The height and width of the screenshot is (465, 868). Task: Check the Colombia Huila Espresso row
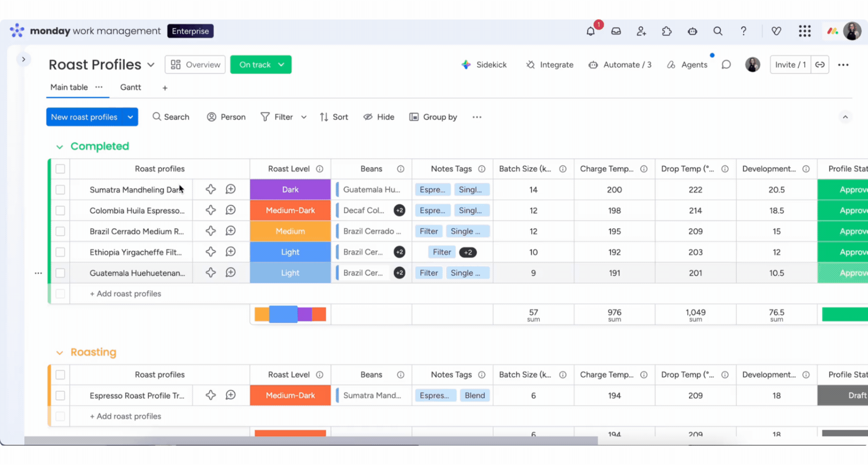pyautogui.click(x=60, y=210)
